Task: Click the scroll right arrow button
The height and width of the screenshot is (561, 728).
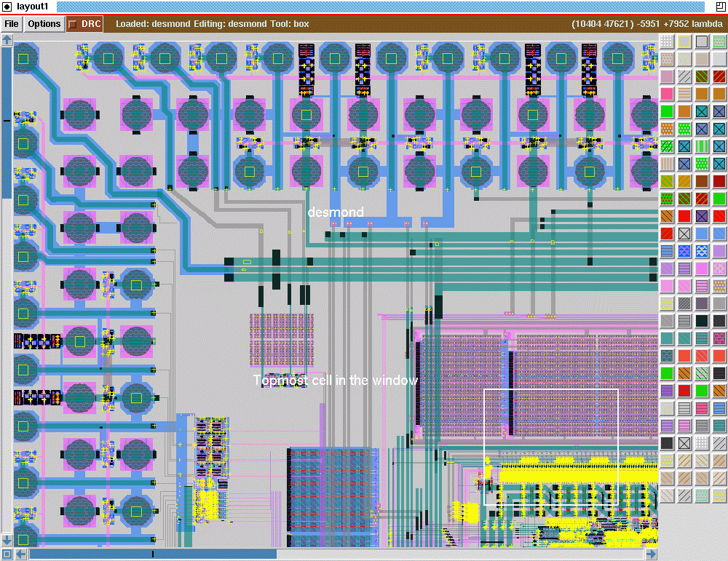Action: (x=650, y=554)
